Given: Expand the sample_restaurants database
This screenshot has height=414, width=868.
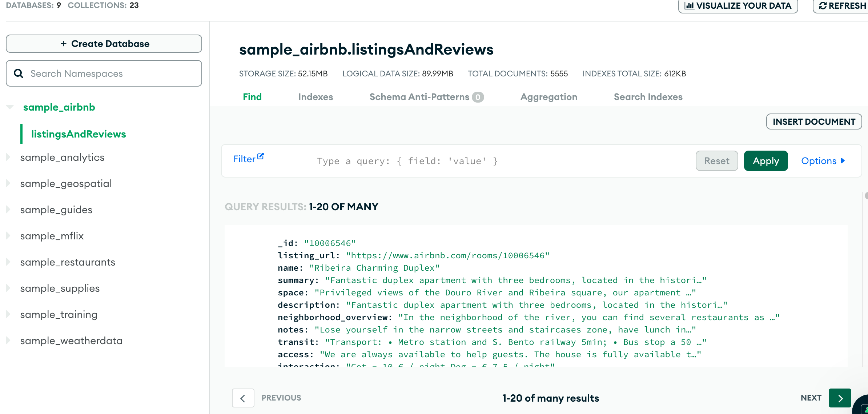Looking at the screenshot, I should click(x=8, y=262).
